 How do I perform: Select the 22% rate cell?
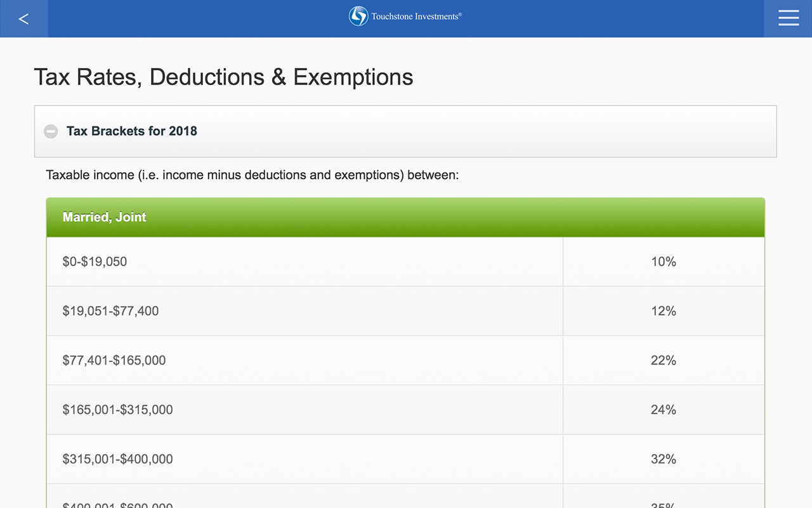[x=664, y=360]
